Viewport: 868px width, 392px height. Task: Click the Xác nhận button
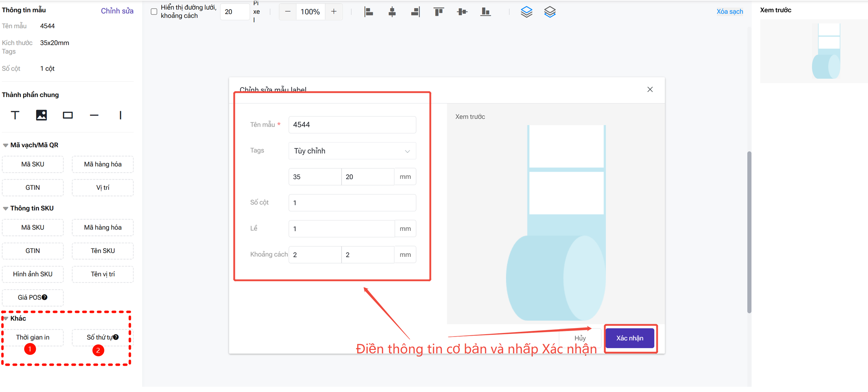tap(629, 338)
